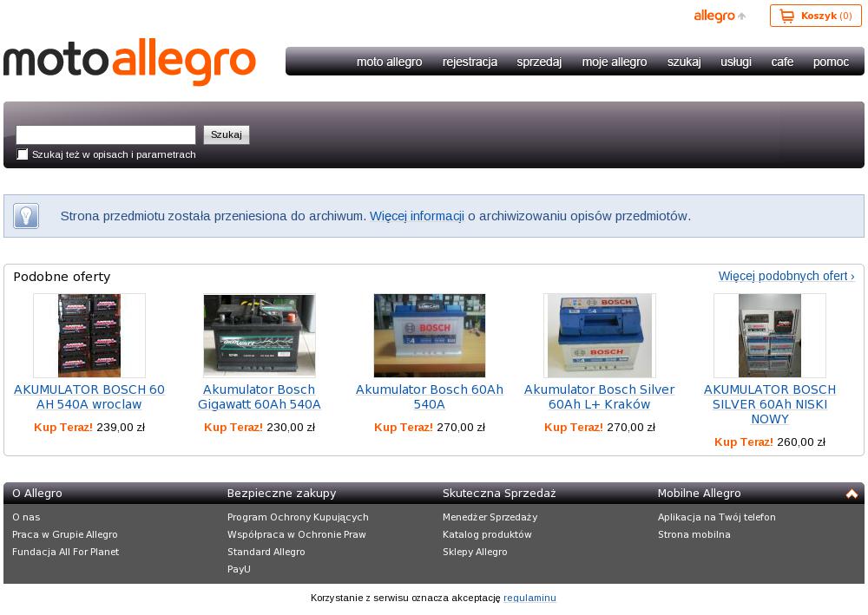Open the cafe menu item
The height and width of the screenshot is (615, 868).
(x=782, y=62)
